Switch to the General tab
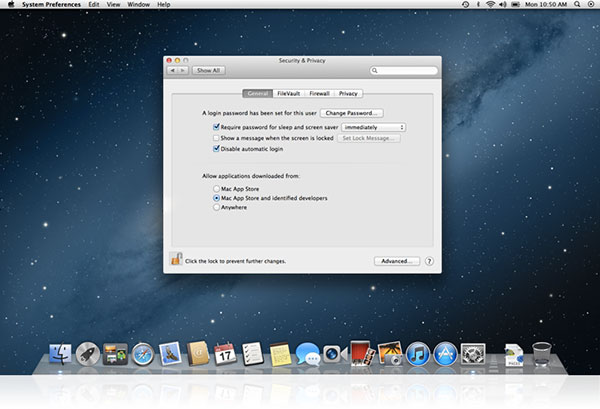This screenshot has width=600, height=409. pyautogui.click(x=258, y=93)
